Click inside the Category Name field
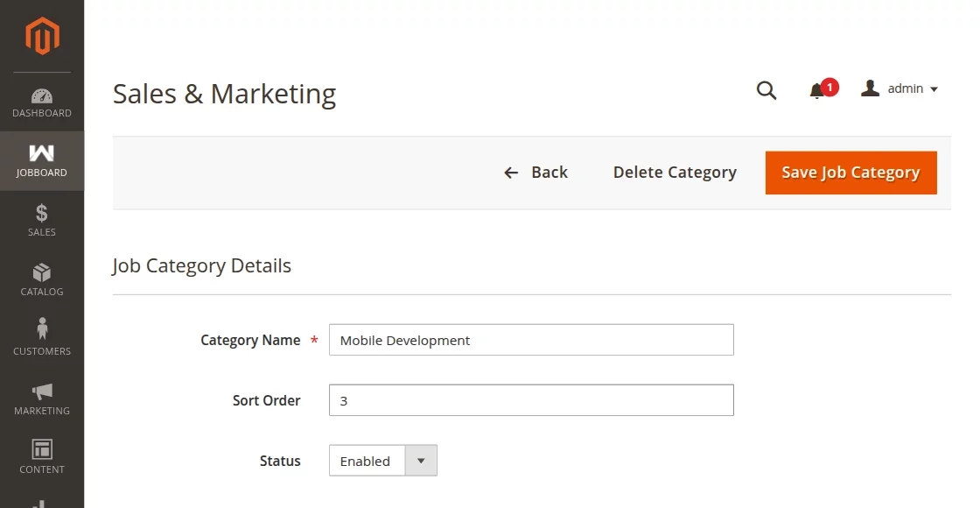The image size is (980, 508). (x=530, y=340)
